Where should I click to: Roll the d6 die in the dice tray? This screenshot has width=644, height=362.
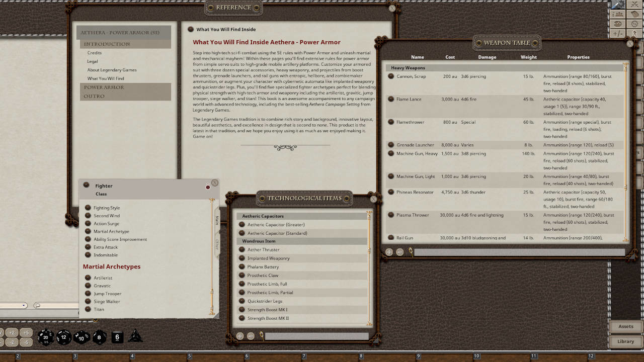click(117, 337)
